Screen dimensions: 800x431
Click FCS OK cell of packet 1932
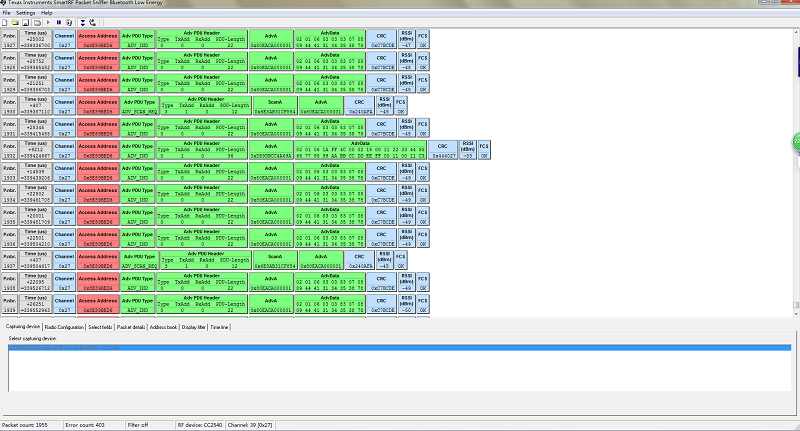pos(484,149)
